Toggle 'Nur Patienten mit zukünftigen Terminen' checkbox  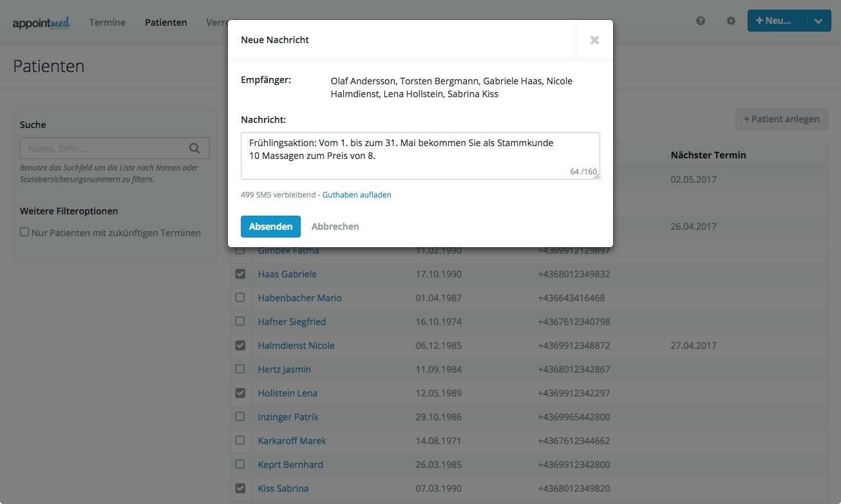(x=25, y=232)
